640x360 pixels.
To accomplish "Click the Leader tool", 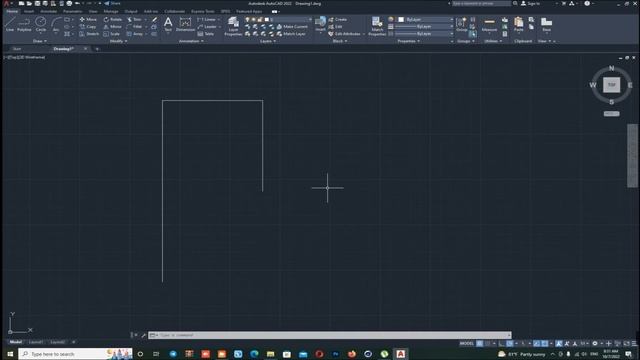I will (x=207, y=27).
